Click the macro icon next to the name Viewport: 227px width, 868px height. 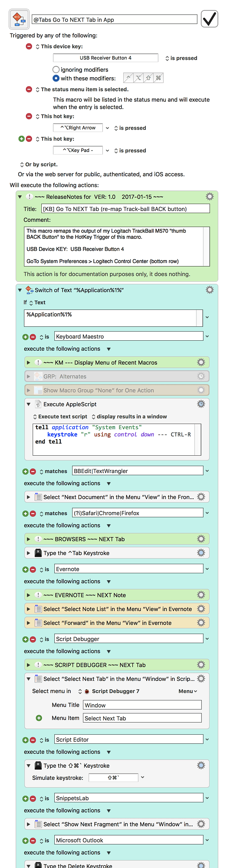19,19
